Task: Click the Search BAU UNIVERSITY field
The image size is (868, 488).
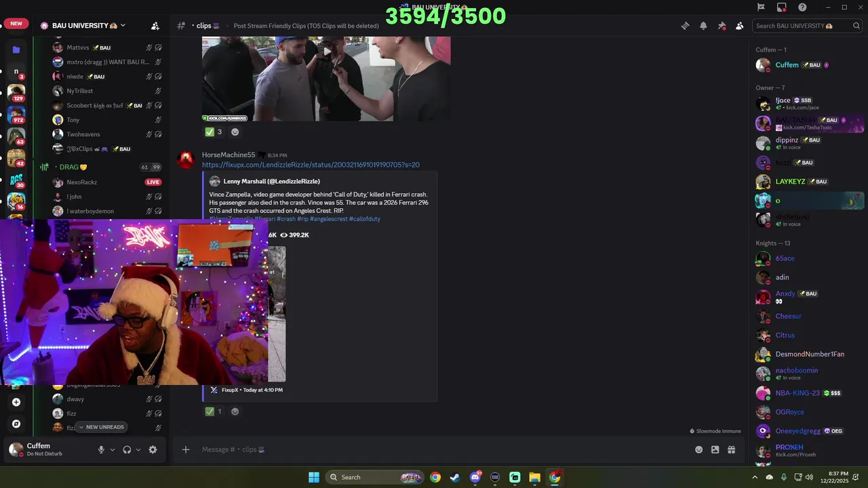Action: [807, 26]
